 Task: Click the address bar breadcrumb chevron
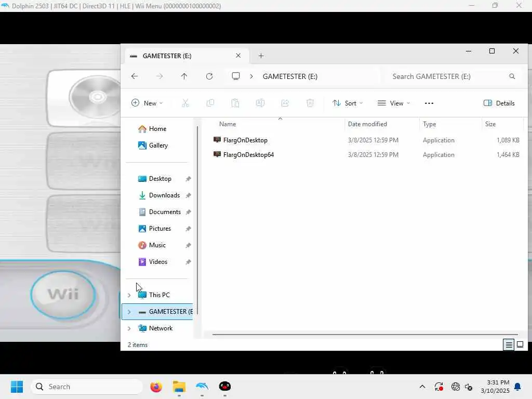coord(251,76)
